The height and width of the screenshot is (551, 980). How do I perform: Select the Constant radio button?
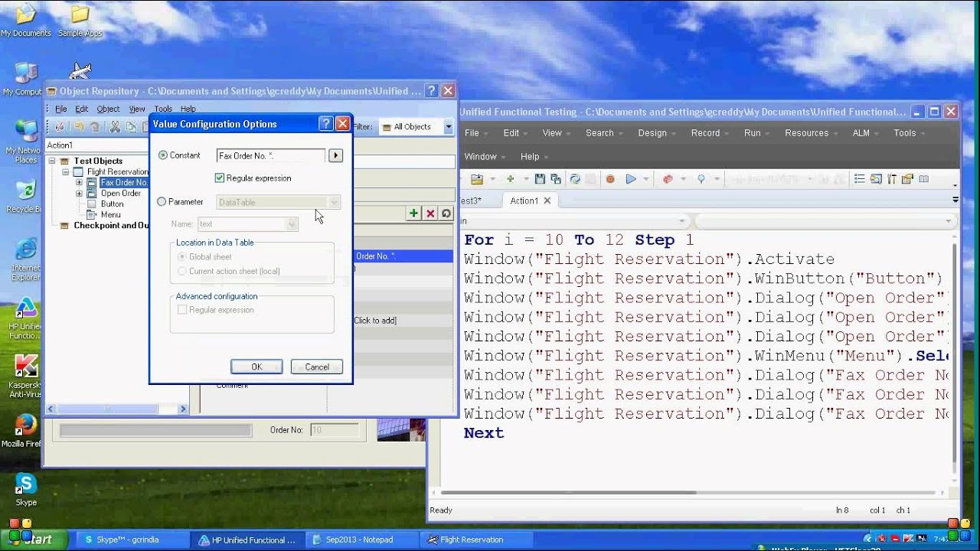click(162, 155)
